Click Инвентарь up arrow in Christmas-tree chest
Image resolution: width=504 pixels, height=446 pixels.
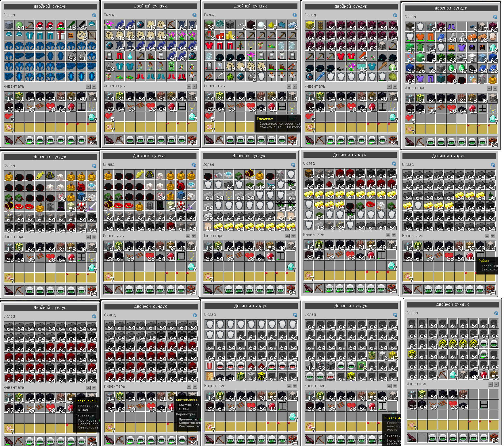click(x=289, y=86)
